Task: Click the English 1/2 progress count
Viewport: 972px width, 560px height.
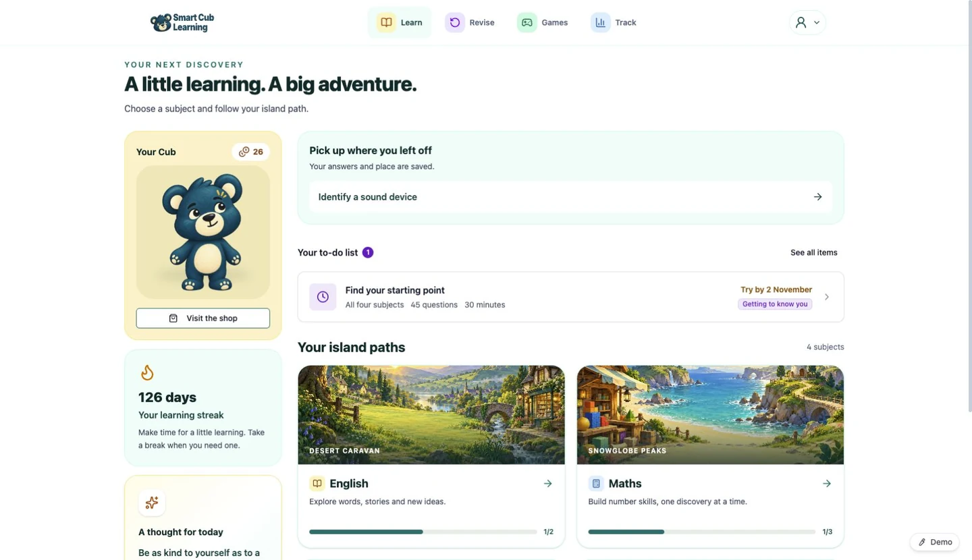Action: tap(549, 532)
